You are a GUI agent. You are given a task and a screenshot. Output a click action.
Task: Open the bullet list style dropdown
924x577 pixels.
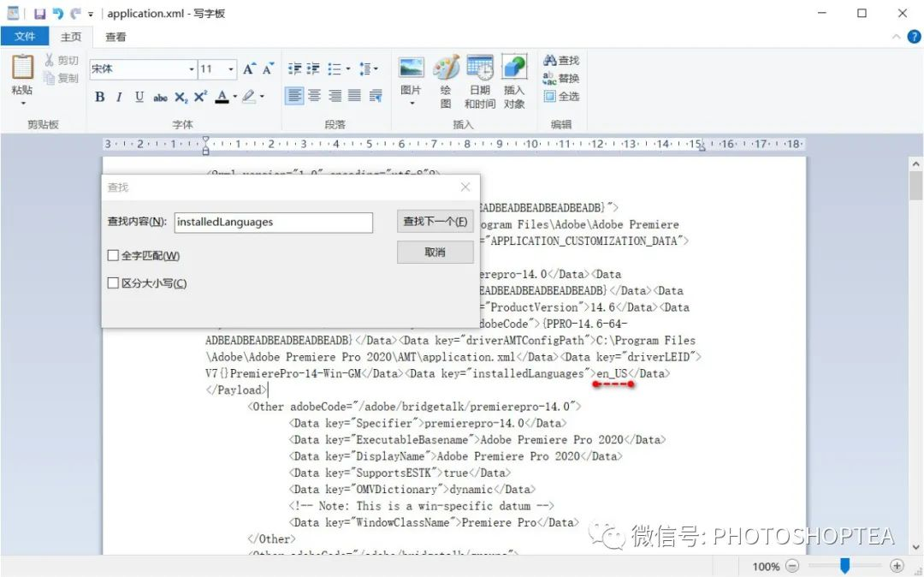point(348,69)
